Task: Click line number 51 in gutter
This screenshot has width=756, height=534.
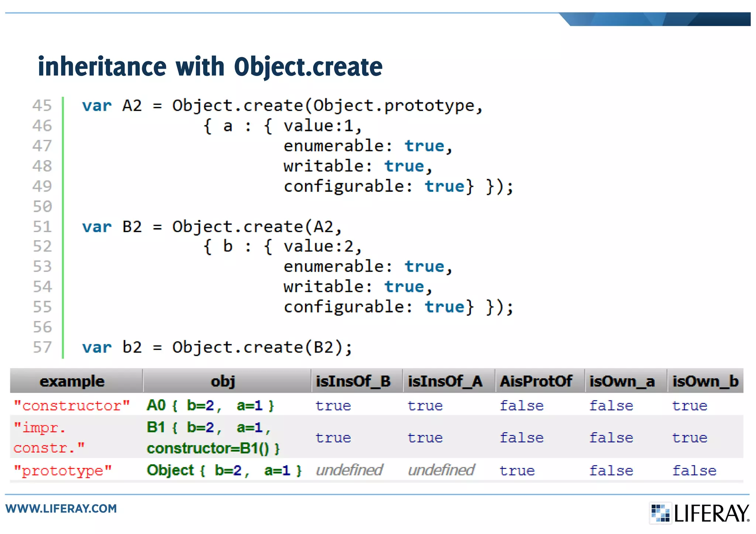Action: (x=42, y=227)
